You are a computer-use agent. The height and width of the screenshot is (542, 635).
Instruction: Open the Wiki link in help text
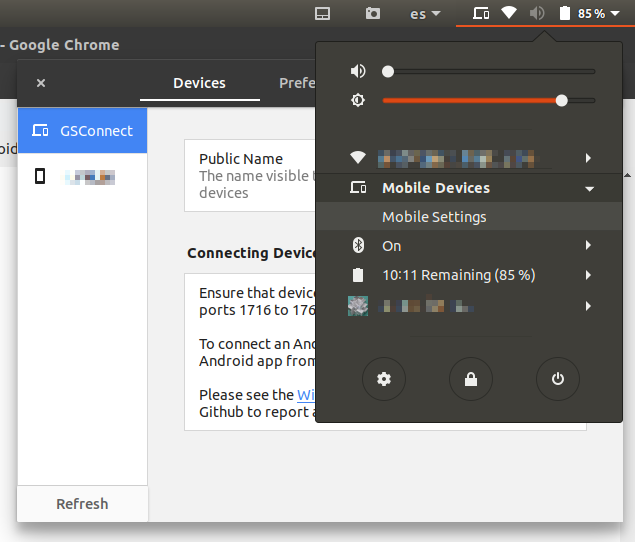(306, 395)
